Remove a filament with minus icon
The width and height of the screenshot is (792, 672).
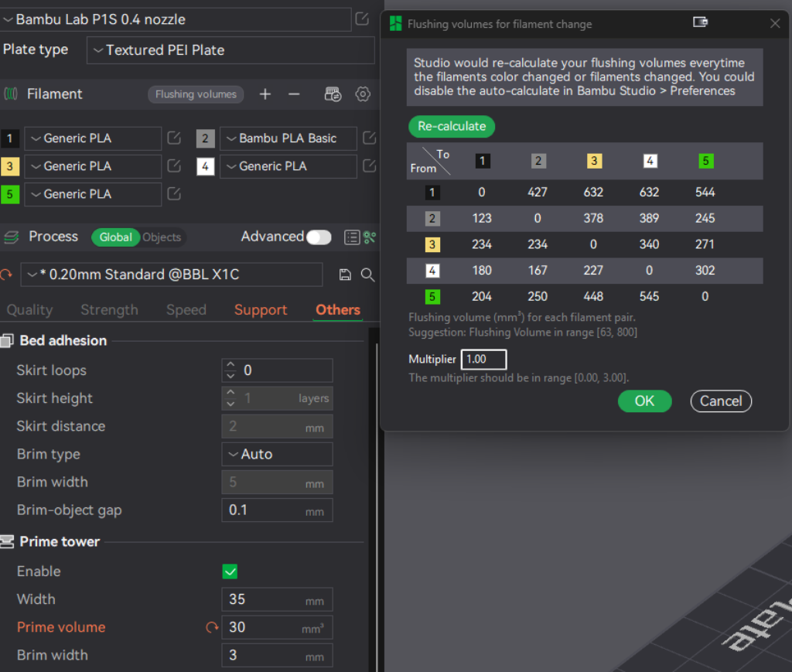pos(294,94)
